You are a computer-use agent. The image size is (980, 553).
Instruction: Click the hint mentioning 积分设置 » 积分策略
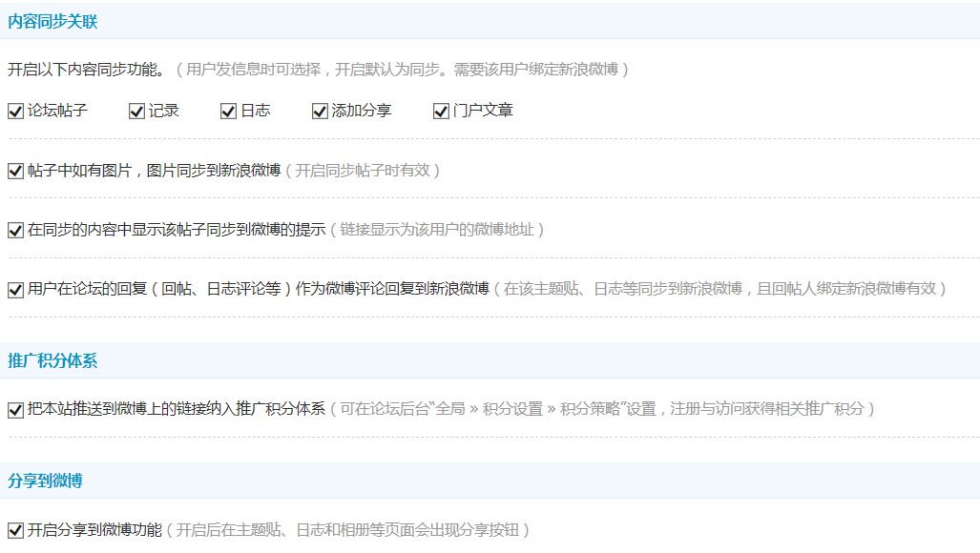coord(602,409)
